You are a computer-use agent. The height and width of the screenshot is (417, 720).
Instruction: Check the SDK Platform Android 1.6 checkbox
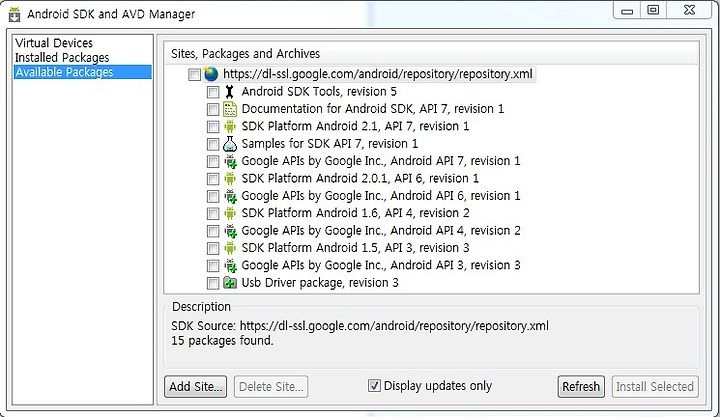click(213, 214)
